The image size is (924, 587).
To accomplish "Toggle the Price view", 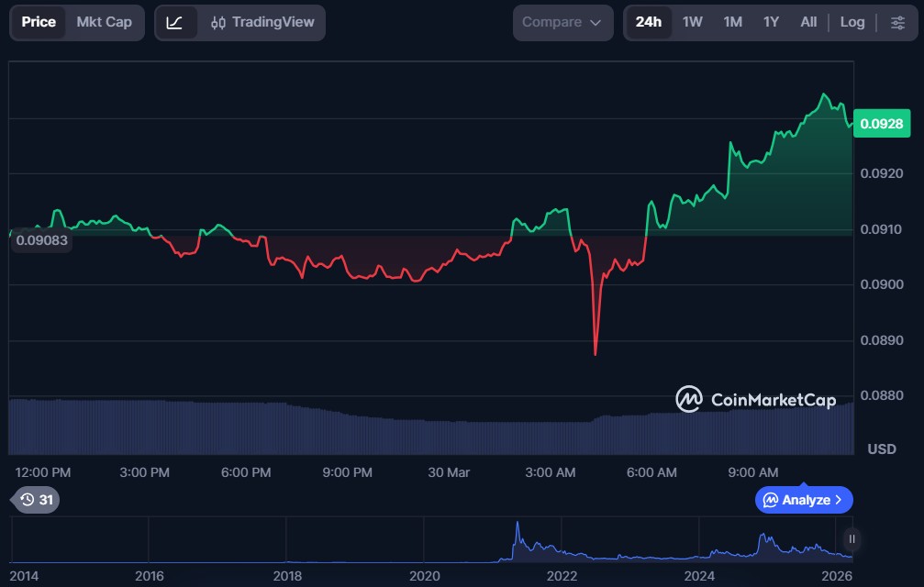I will (x=39, y=22).
